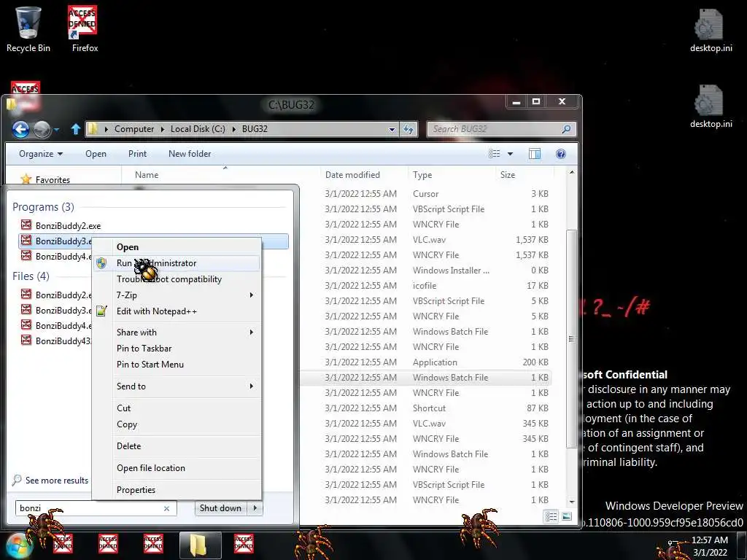Switch to details view icon at bottom right

coord(551,517)
